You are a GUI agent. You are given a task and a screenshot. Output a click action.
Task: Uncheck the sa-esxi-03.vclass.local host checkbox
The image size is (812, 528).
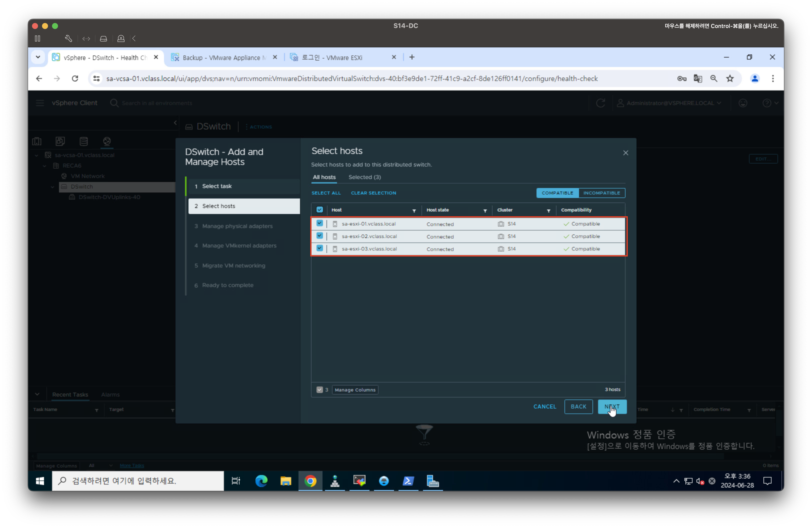tap(319, 248)
